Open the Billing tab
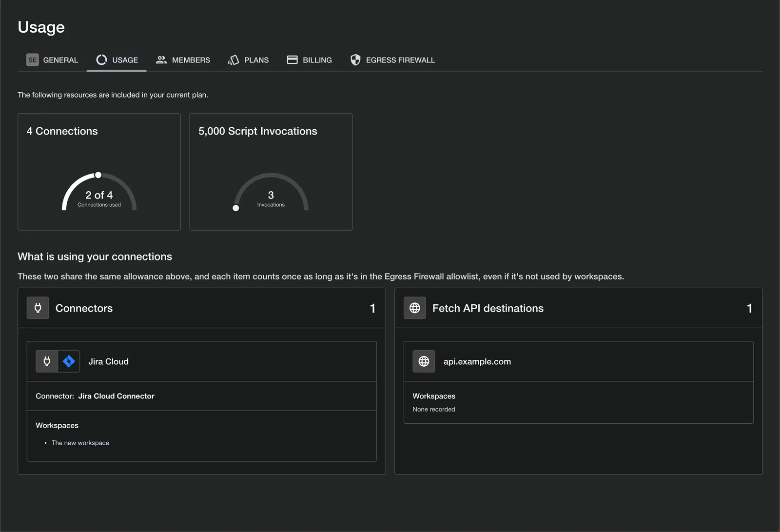Image resolution: width=780 pixels, height=532 pixels. (x=309, y=60)
